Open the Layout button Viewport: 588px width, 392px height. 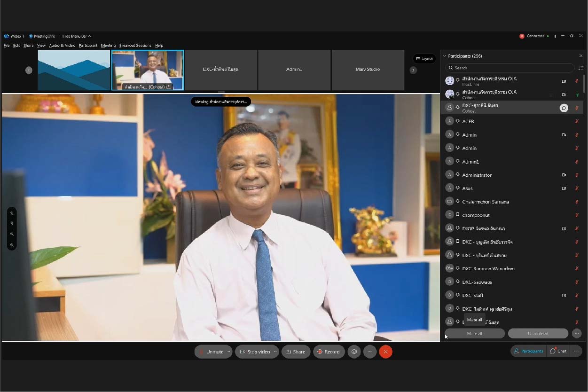(x=424, y=59)
